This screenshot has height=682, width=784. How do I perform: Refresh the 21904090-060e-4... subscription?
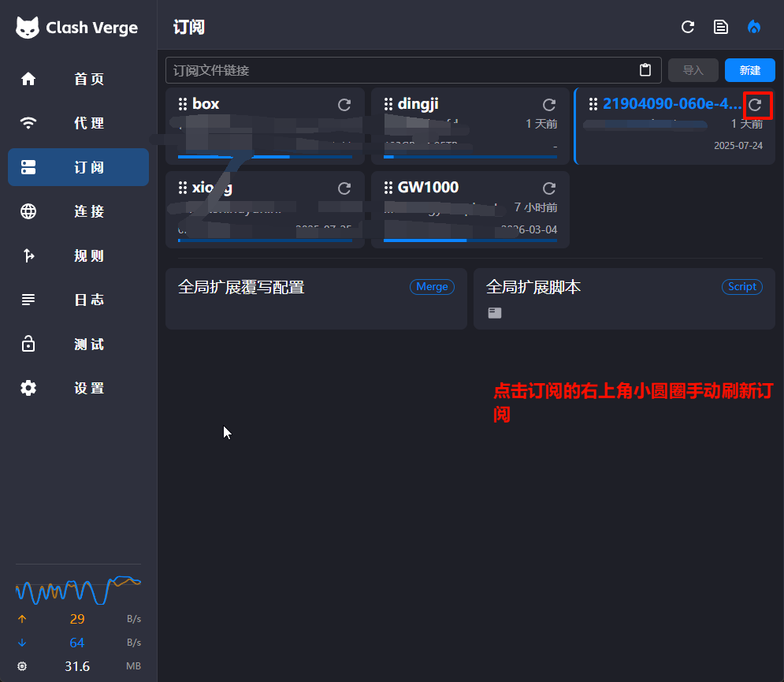click(755, 105)
